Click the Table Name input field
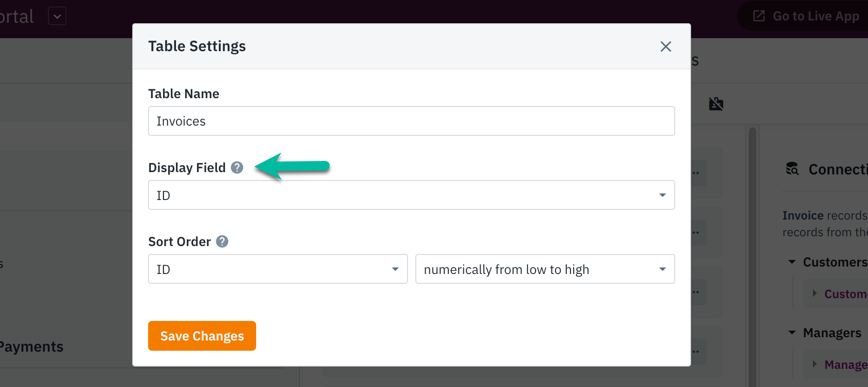Viewport: 868px width, 387px height. [x=412, y=121]
